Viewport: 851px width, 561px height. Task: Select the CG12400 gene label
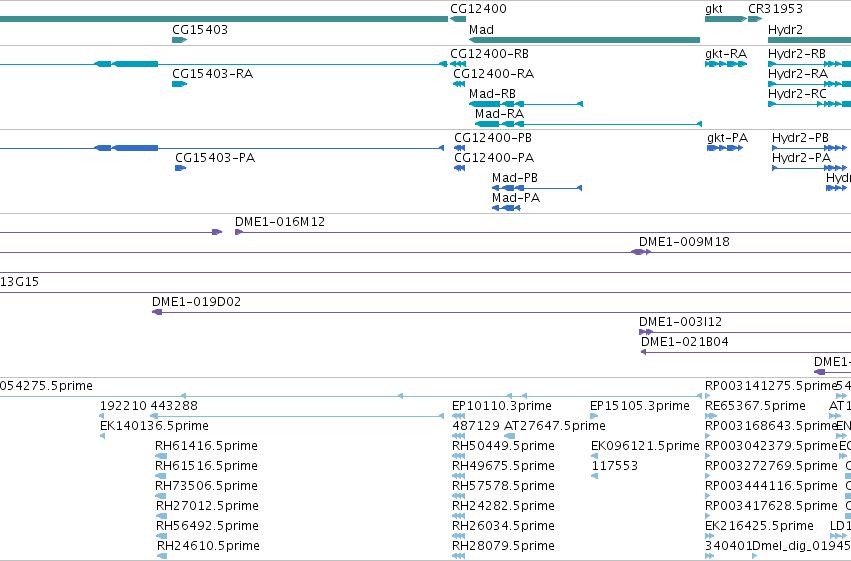click(x=478, y=9)
